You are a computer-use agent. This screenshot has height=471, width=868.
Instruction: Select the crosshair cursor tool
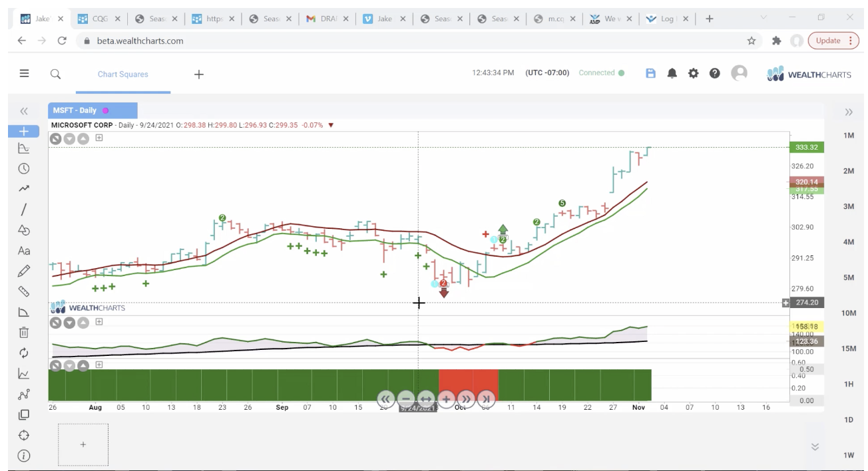point(24,131)
